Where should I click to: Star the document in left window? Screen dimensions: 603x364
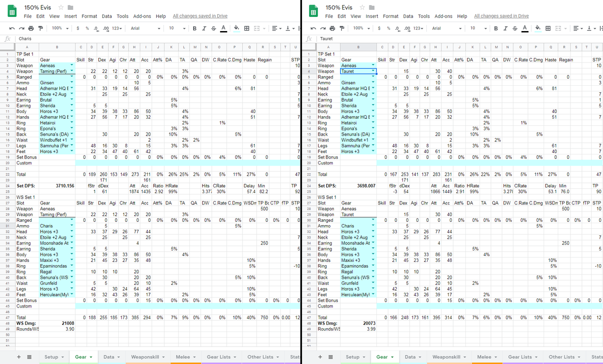[61, 8]
